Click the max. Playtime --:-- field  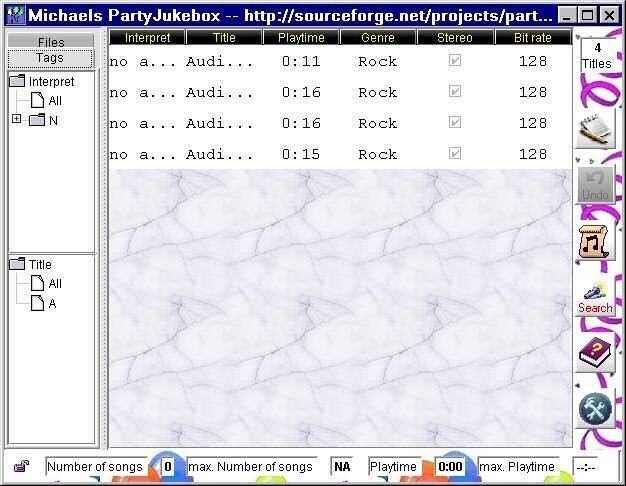(x=586, y=466)
